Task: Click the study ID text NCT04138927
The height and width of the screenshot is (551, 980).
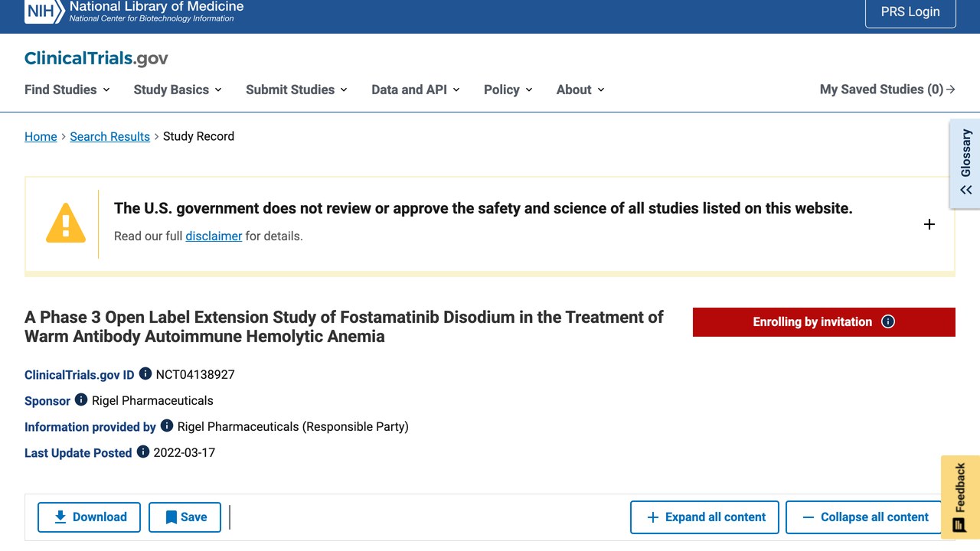Action: tap(195, 374)
